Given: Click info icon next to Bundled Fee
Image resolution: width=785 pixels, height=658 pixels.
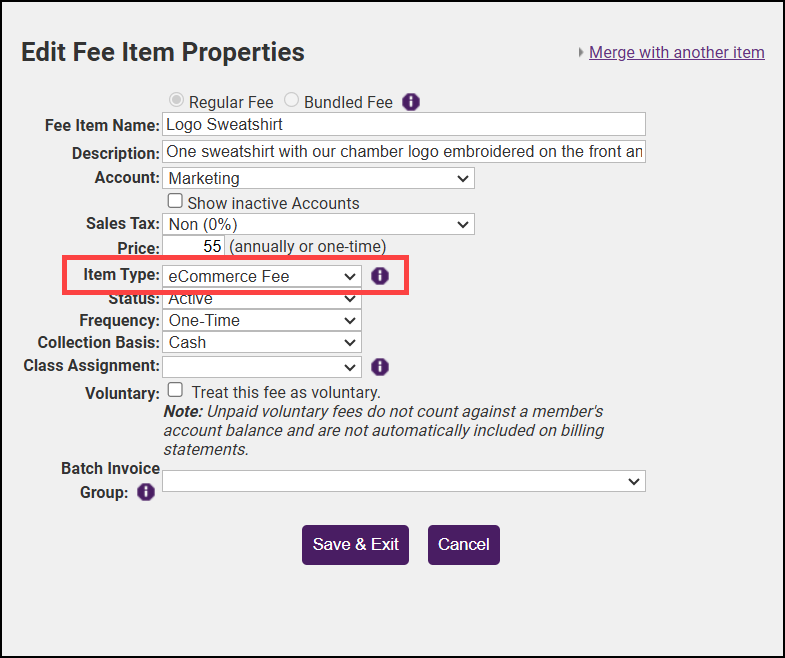Looking at the screenshot, I should 411,102.
